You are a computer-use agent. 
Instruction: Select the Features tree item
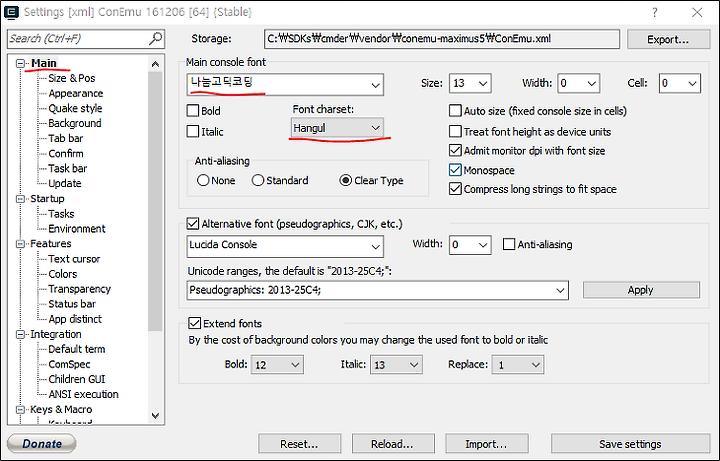point(51,243)
